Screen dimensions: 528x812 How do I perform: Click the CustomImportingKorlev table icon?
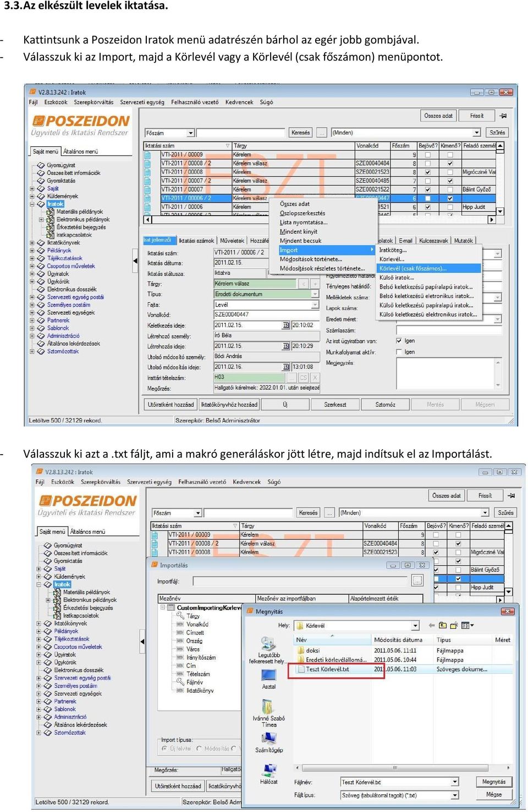[171, 607]
